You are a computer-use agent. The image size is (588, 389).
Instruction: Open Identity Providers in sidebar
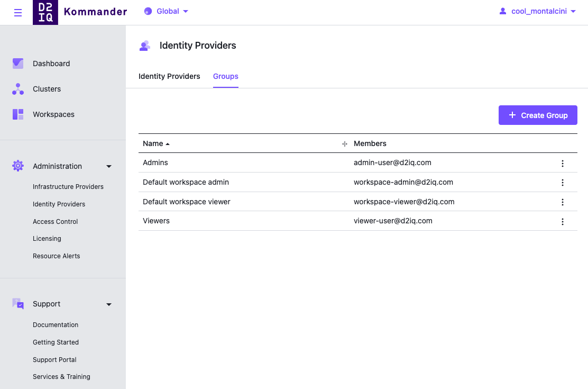[x=59, y=204]
